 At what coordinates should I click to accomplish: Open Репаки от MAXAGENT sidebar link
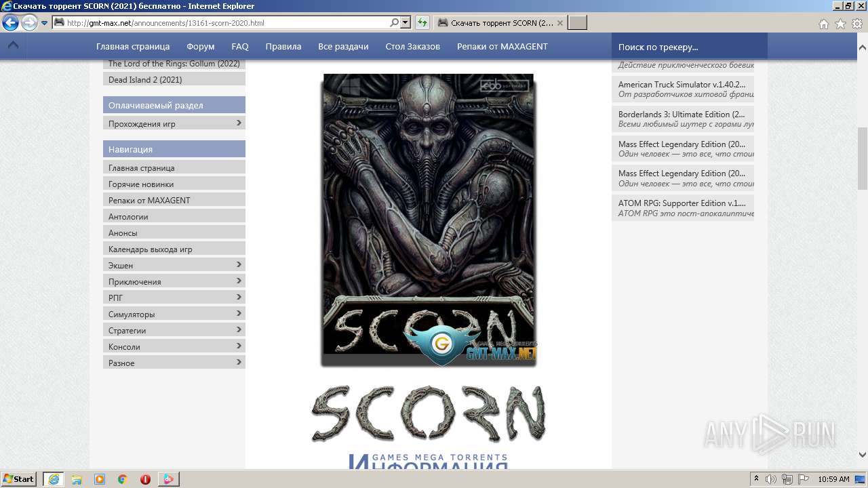(174, 200)
